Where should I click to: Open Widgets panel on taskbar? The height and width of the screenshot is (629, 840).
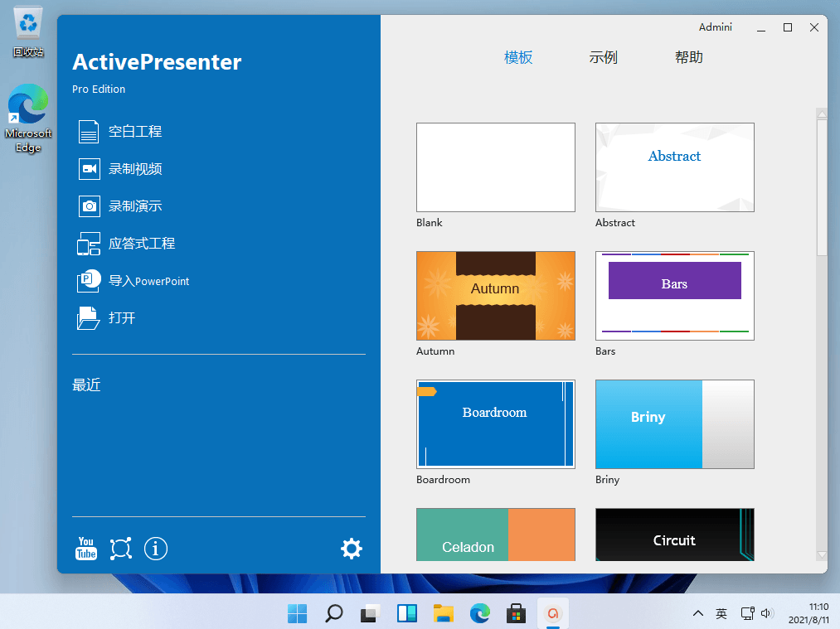[406, 613]
